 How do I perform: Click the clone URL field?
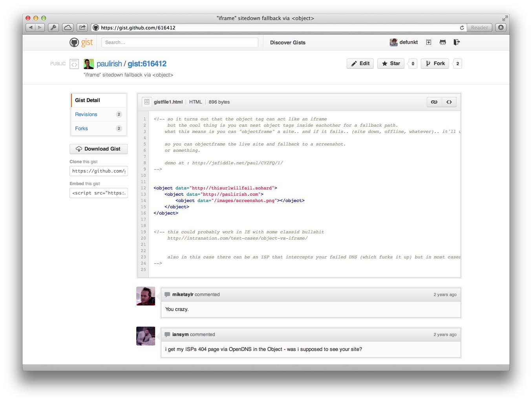(99, 171)
